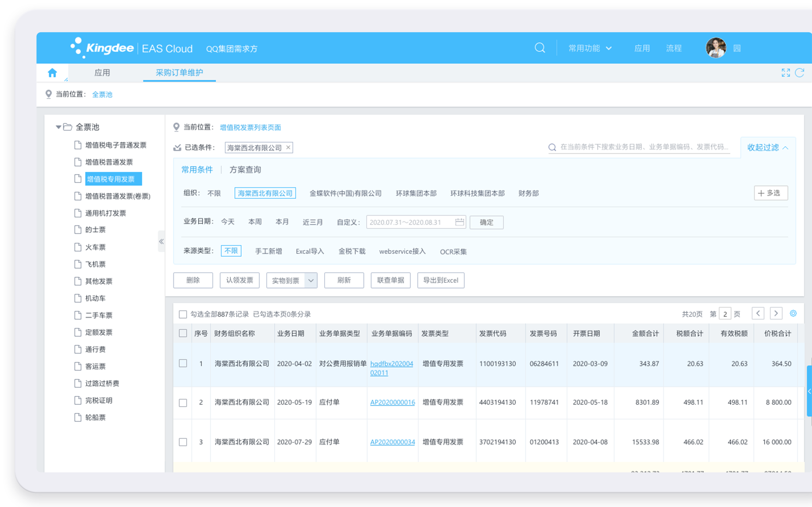
Task: Open the calendar date picker icon
Action: coord(460,222)
